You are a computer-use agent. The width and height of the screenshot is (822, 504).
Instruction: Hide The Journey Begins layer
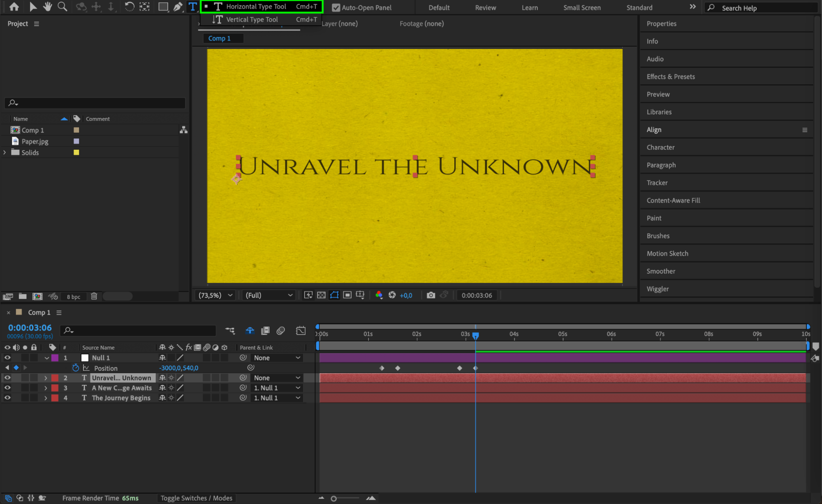(x=7, y=398)
